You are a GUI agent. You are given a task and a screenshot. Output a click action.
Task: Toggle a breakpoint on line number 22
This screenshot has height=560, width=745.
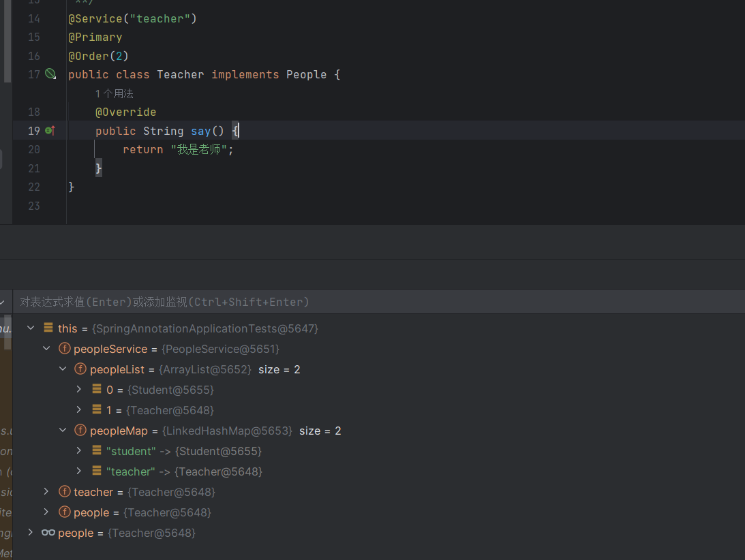pos(33,187)
